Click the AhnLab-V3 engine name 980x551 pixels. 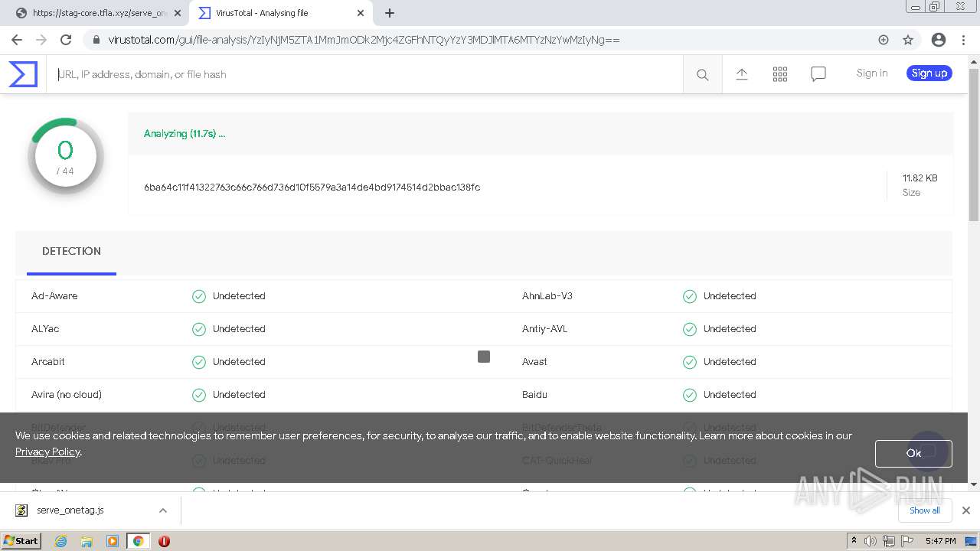[547, 296]
